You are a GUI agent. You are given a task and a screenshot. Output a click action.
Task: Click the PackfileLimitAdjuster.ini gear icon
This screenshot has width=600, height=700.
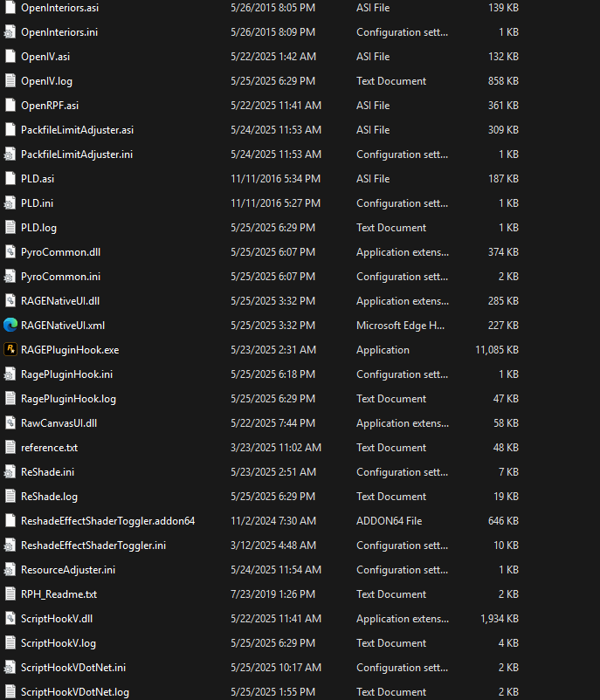[10, 154]
